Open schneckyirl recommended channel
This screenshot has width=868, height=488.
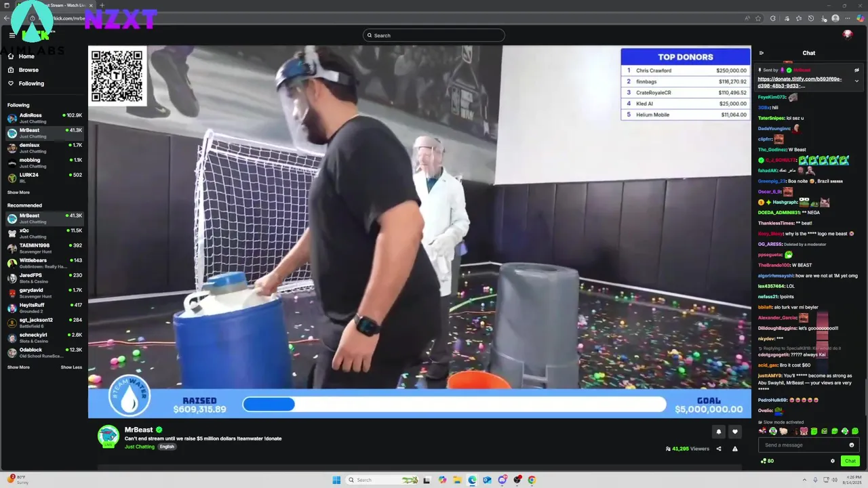(x=45, y=338)
